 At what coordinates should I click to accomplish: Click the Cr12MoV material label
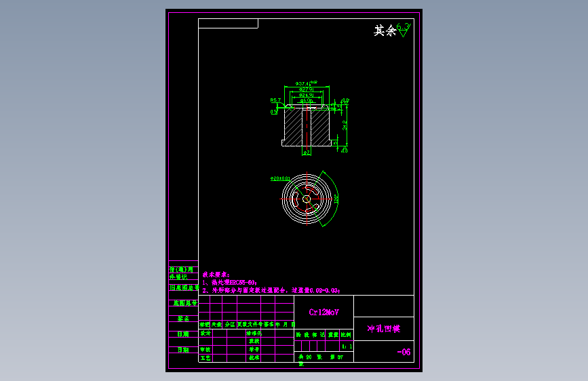click(324, 312)
